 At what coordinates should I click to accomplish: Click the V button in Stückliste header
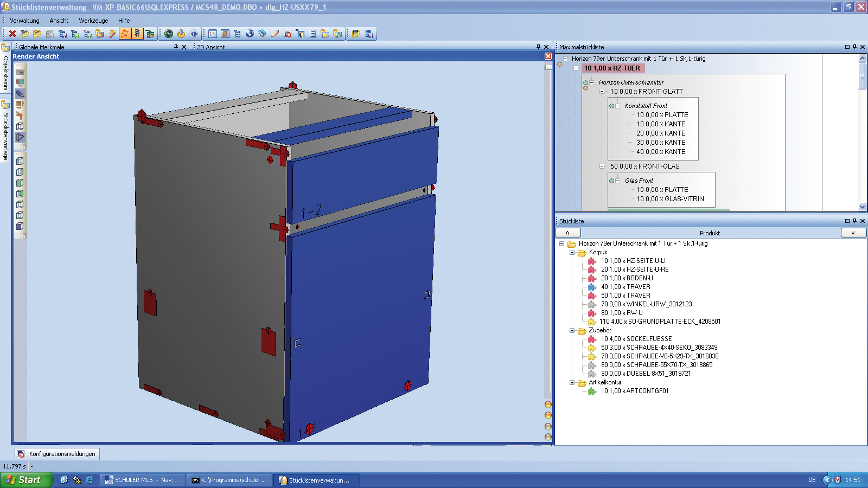click(x=853, y=233)
